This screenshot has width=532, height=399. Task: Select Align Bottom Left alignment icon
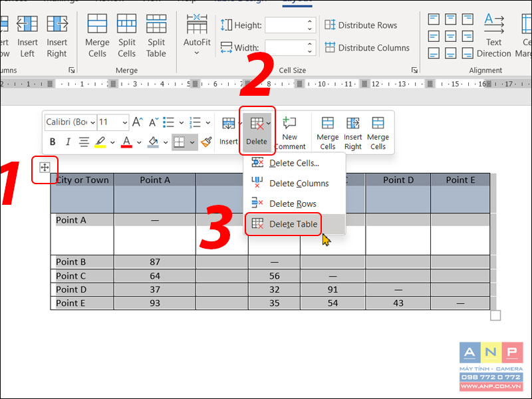tap(434, 53)
